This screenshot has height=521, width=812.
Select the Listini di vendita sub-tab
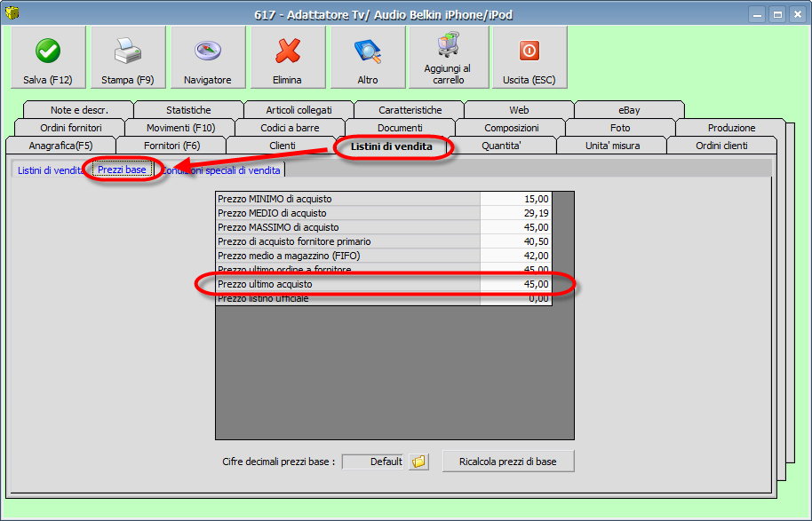[51, 170]
